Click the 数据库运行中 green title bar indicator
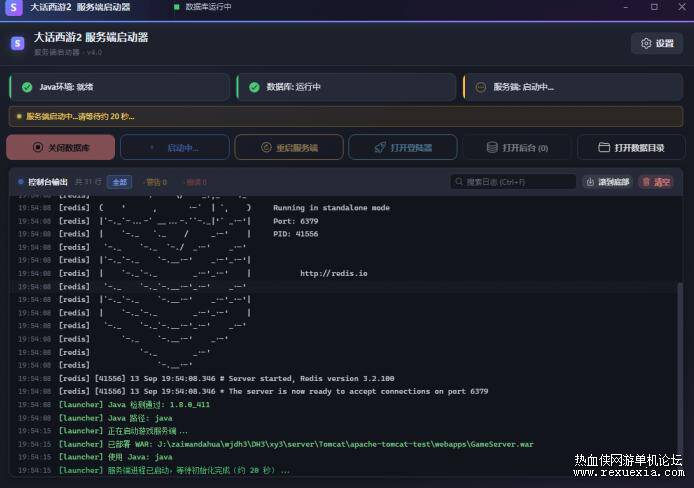This screenshot has height=488, width=694. [177, 7]
